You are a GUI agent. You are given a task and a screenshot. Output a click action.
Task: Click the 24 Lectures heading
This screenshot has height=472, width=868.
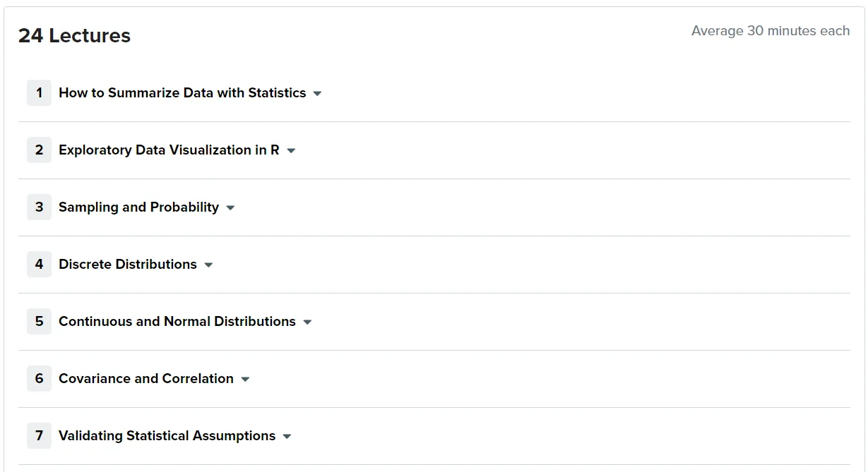pos(74,36)
